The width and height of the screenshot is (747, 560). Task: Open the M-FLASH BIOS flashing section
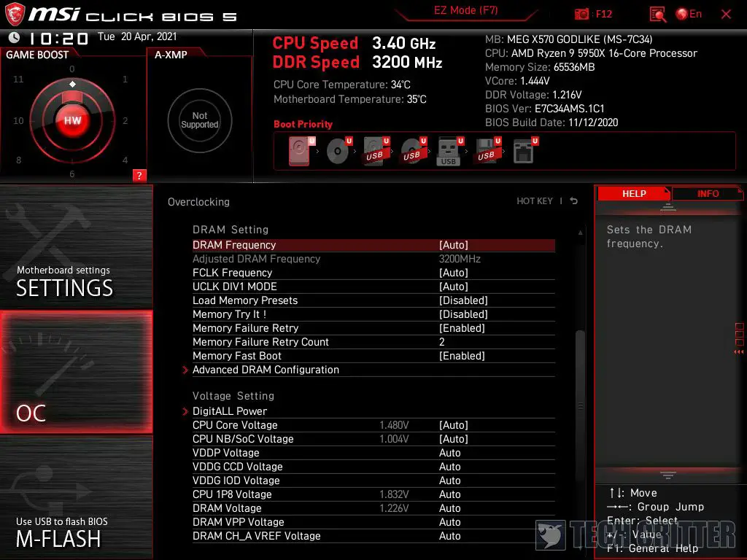(76, 497)
